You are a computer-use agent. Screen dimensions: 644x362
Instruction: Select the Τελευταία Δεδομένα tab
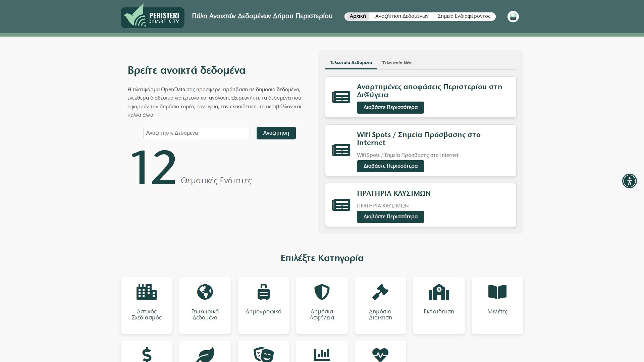pos(351,63)
